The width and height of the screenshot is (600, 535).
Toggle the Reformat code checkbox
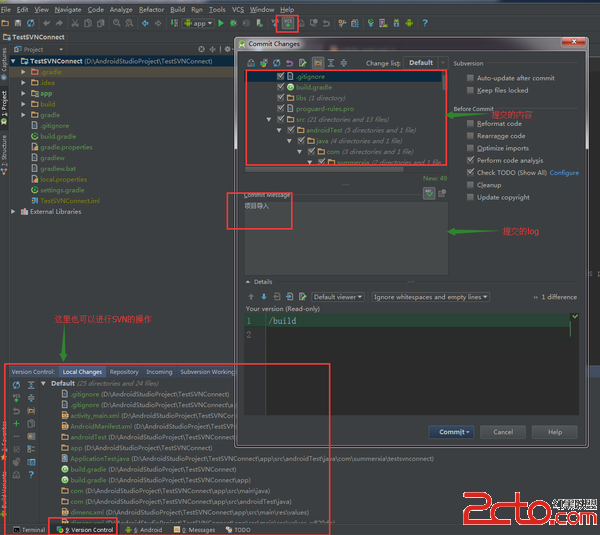click(471, 123)
